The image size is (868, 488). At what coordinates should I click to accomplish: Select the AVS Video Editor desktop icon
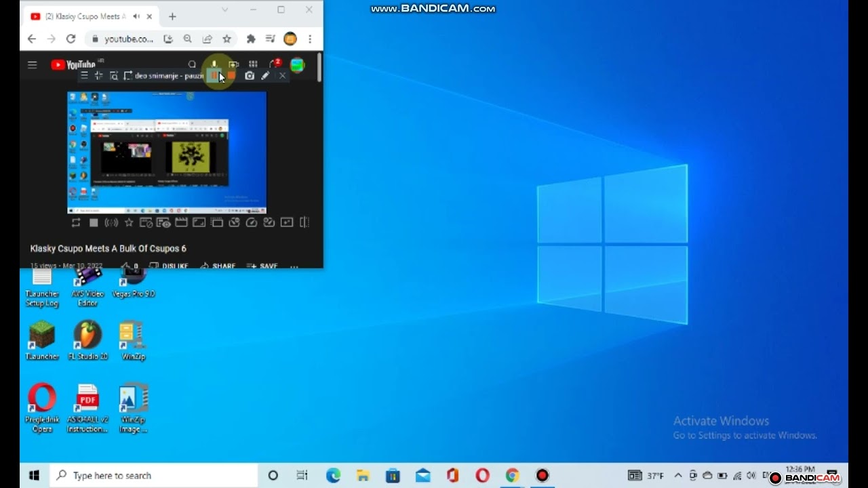[x=87, y=287]
